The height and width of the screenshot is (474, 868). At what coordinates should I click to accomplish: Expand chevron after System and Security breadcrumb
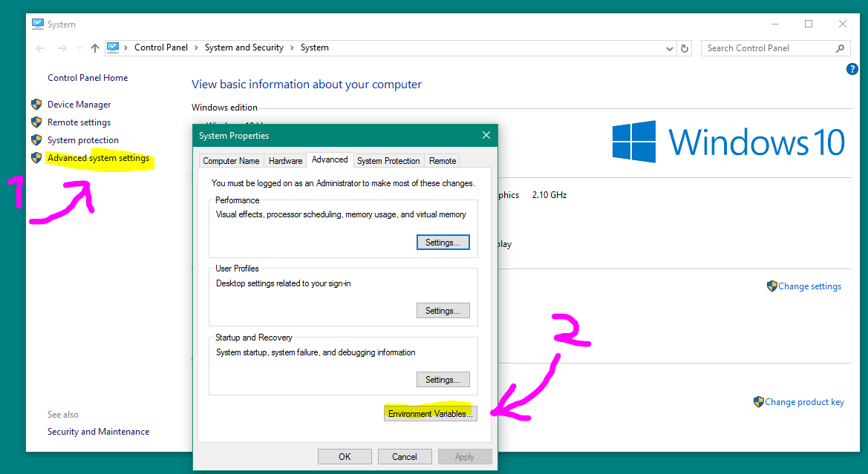[292, 48]
